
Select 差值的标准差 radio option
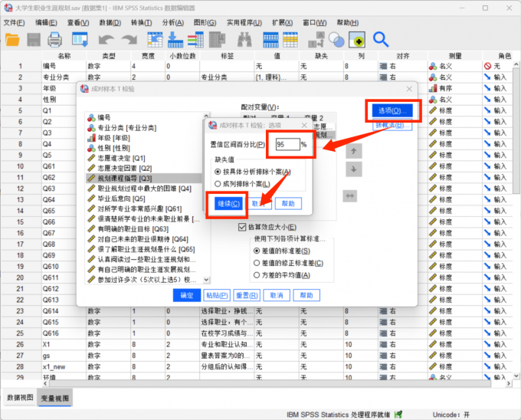point(257,251)
